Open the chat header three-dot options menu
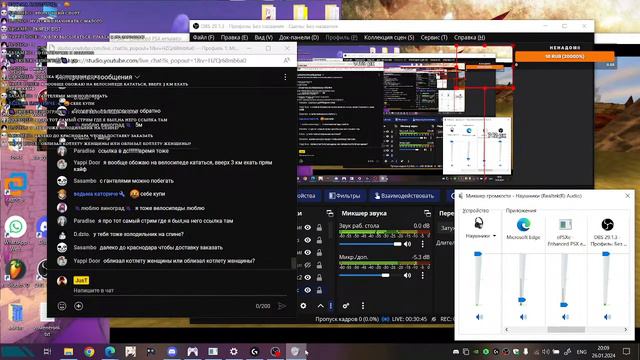 coord(285,77)
